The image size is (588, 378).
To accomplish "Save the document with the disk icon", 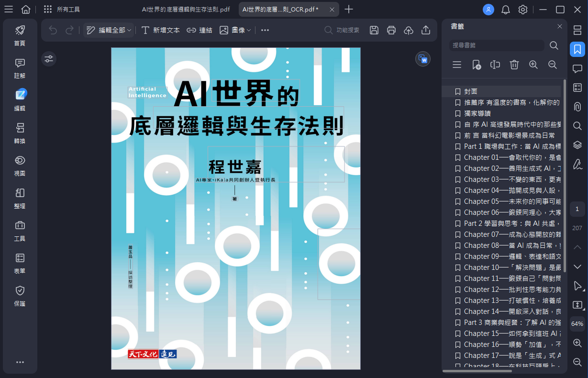I will (x=374, y=30).
